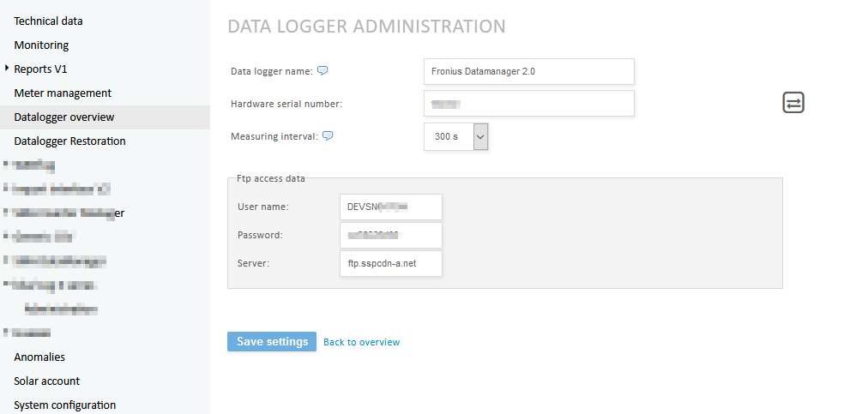Open Meter management page
The image size is (868, 414).
click(63, 93)
